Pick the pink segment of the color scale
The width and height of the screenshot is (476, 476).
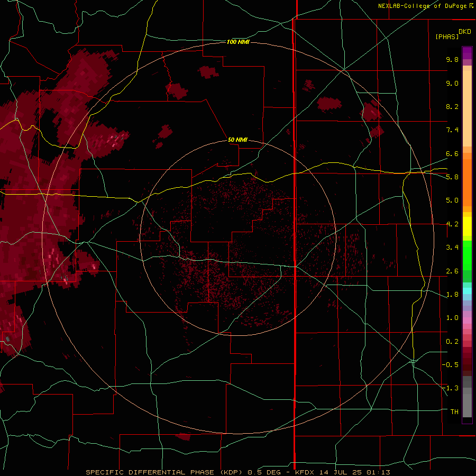(467, 321)
